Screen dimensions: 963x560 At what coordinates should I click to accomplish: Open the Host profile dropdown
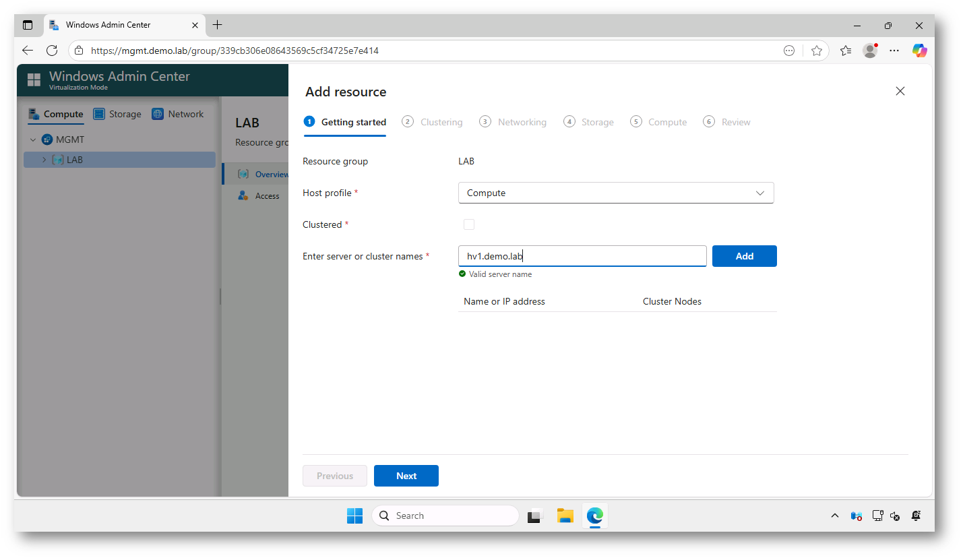point(615,193)
